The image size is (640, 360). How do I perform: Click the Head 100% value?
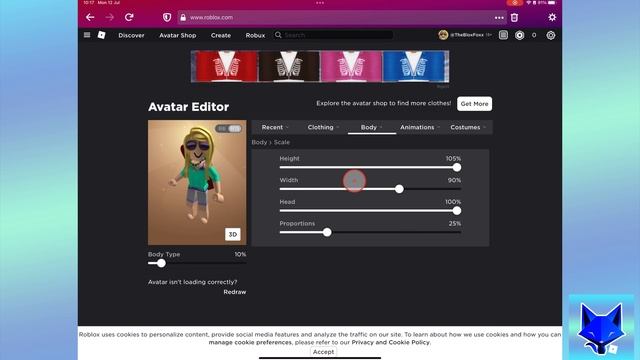coord(453,202)
